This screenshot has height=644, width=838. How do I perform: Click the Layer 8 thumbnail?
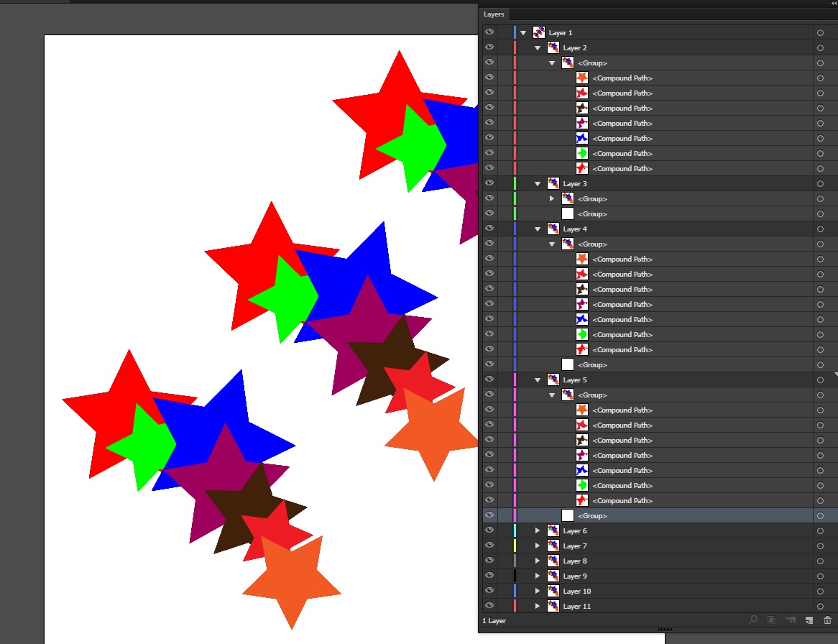tap(553, 561)
